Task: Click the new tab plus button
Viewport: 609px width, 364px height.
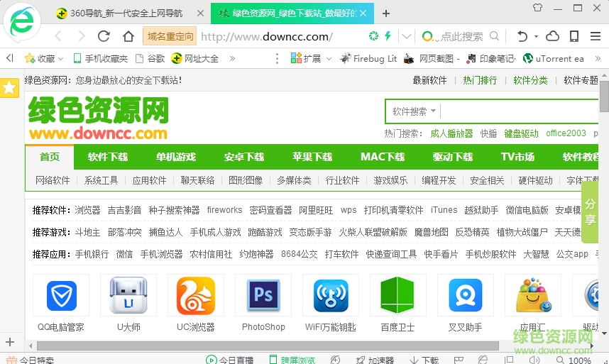Action: pyautogui.click(x=386, y=13)
